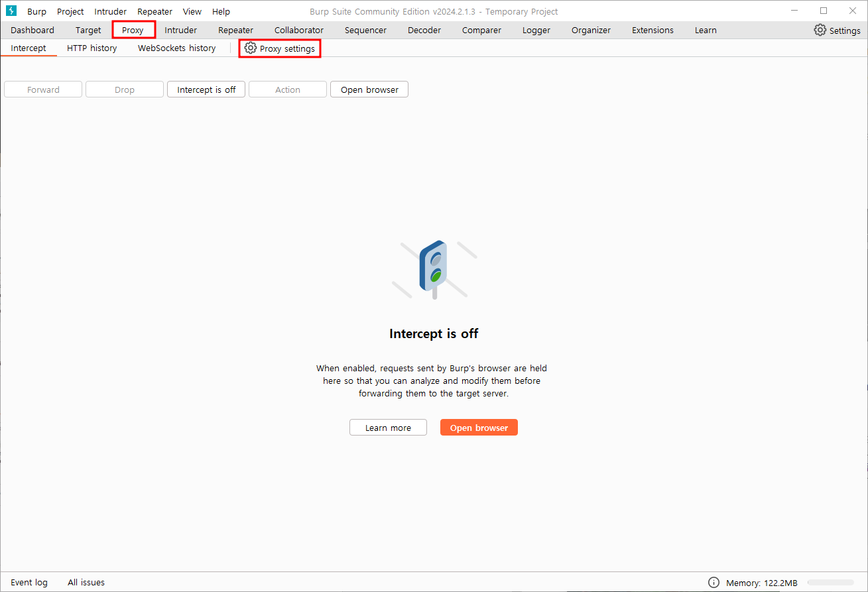Switch to the Dashboard tab

point(32,30)
